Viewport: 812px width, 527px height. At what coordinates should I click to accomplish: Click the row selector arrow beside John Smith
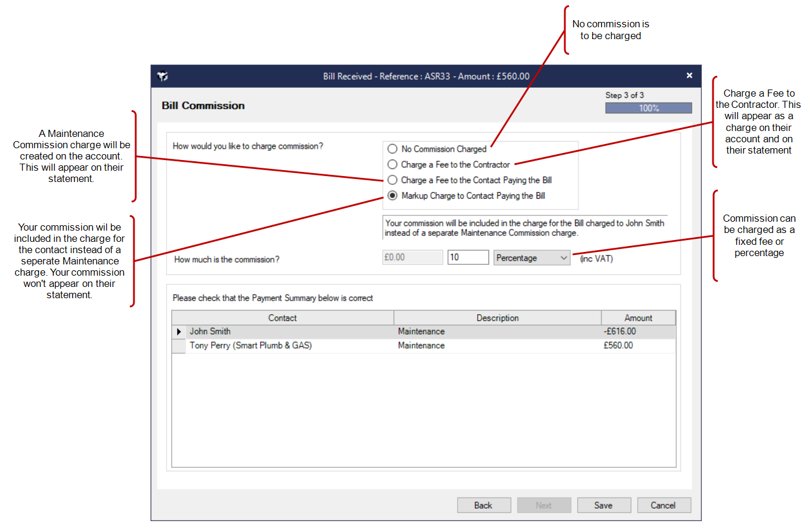click(179, 332)
